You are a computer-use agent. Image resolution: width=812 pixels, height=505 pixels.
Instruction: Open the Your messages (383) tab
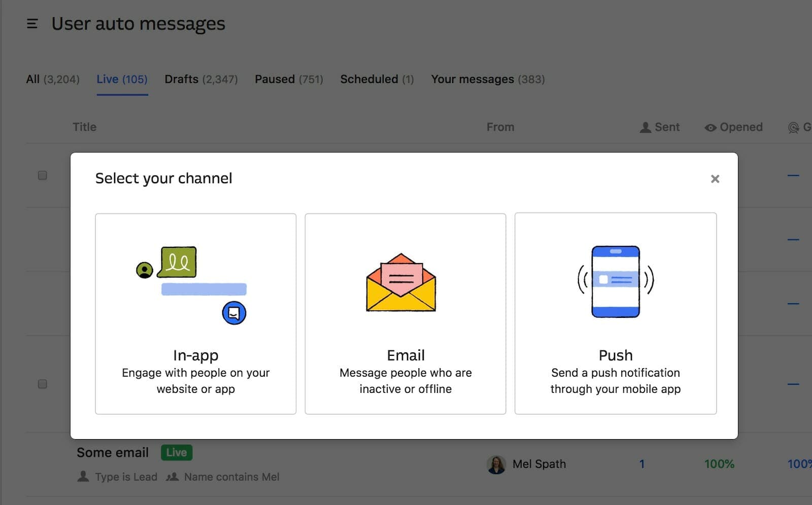pos(488,80)
